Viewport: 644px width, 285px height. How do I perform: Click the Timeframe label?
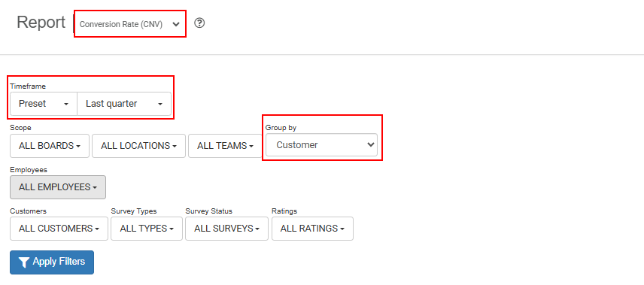[28, 86]
